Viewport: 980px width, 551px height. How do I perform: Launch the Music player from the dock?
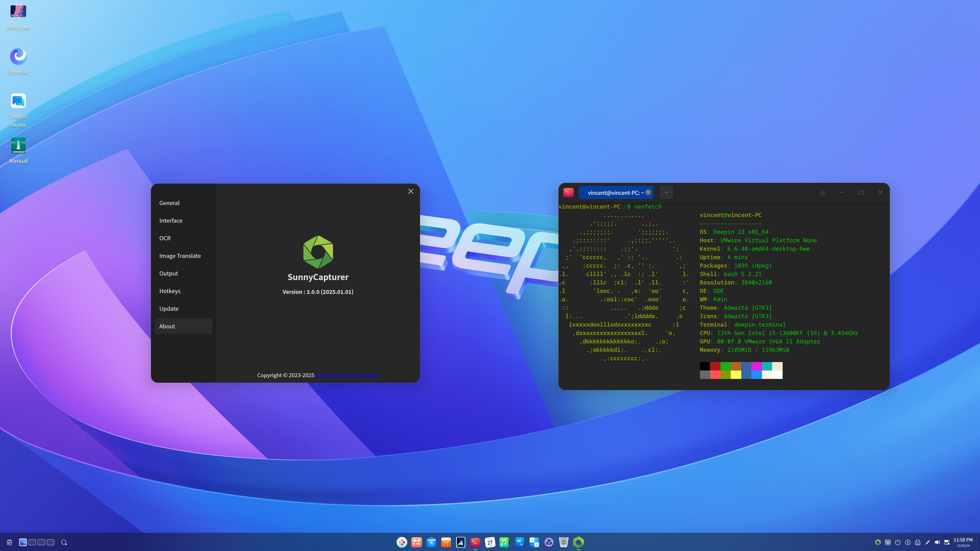[x=505, y=542]
